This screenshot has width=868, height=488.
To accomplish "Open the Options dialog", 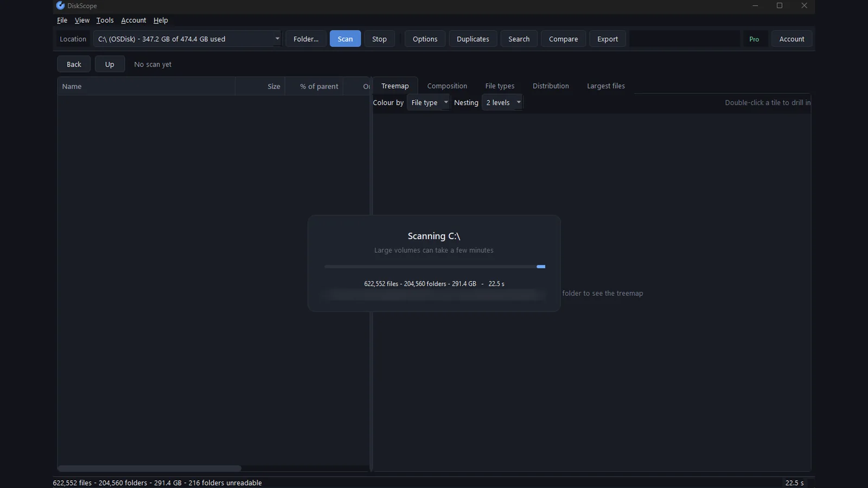I will [425, 39].
